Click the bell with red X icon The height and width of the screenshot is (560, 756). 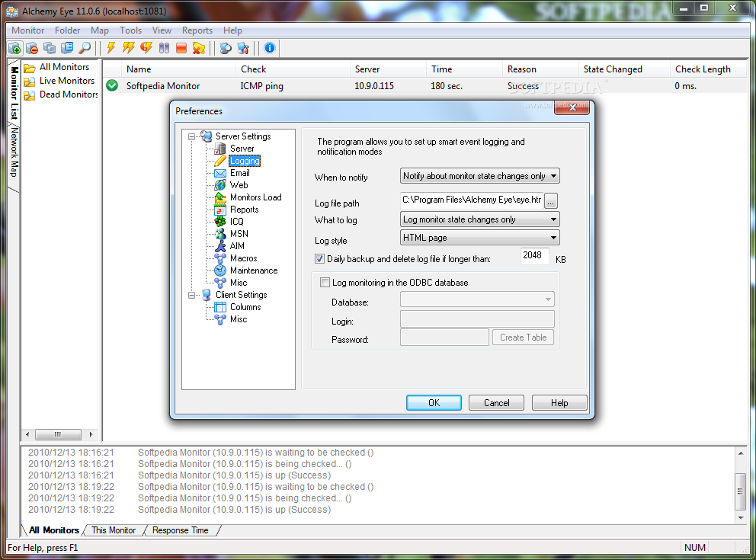tap(199, 48)
